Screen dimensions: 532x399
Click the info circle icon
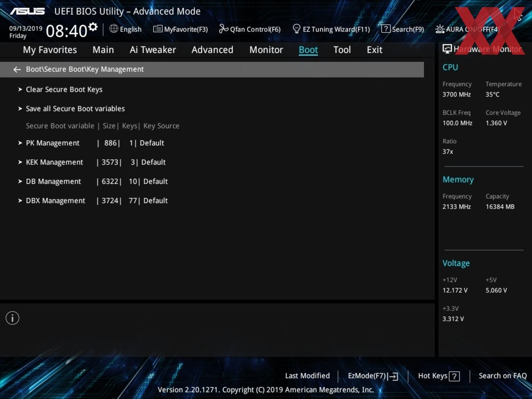[13, 318]
